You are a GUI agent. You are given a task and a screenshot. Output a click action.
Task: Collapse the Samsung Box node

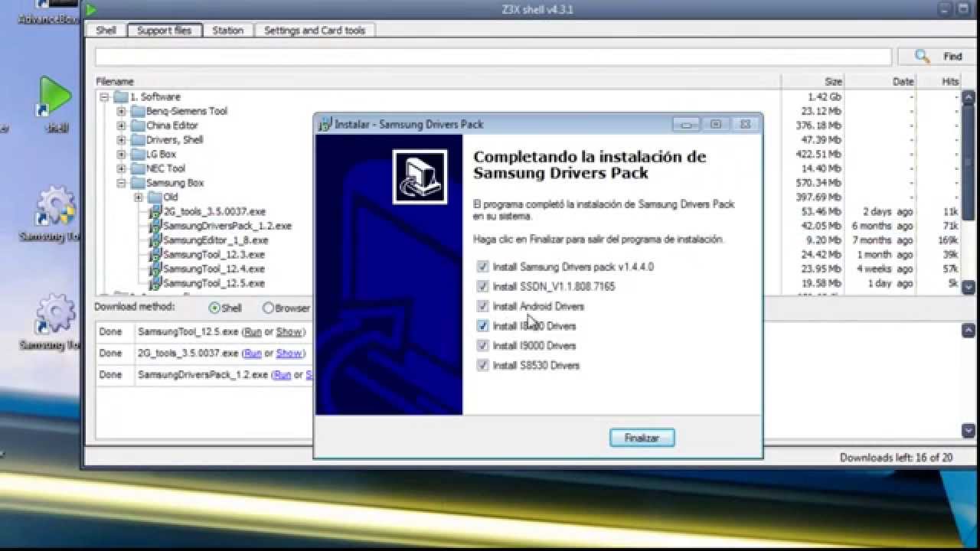click(121, 183)
